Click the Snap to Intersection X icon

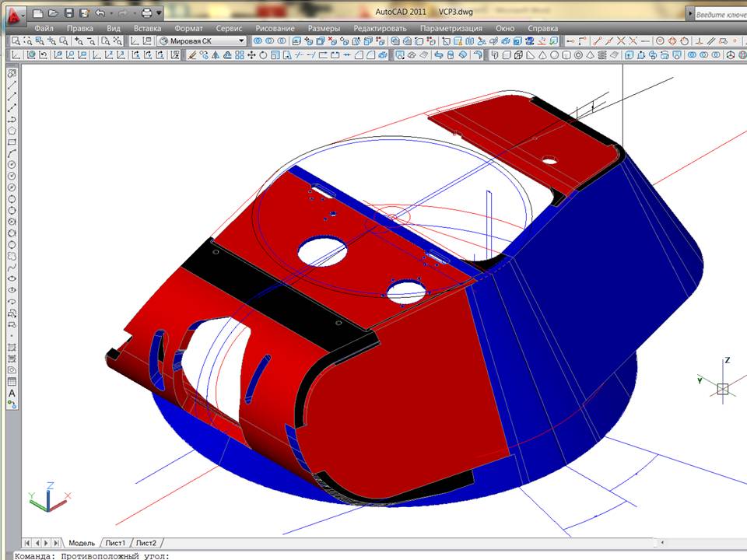pos(621,41)
